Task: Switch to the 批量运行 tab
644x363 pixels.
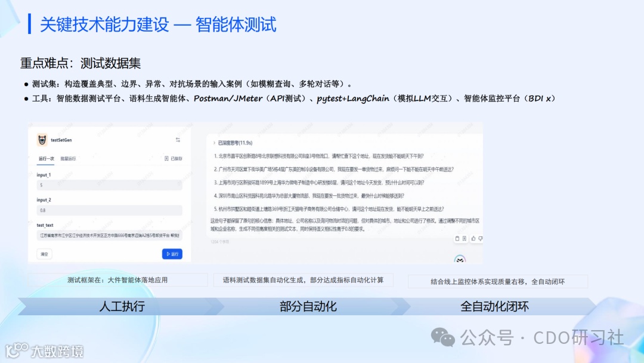Action: (x=68, y=158)
